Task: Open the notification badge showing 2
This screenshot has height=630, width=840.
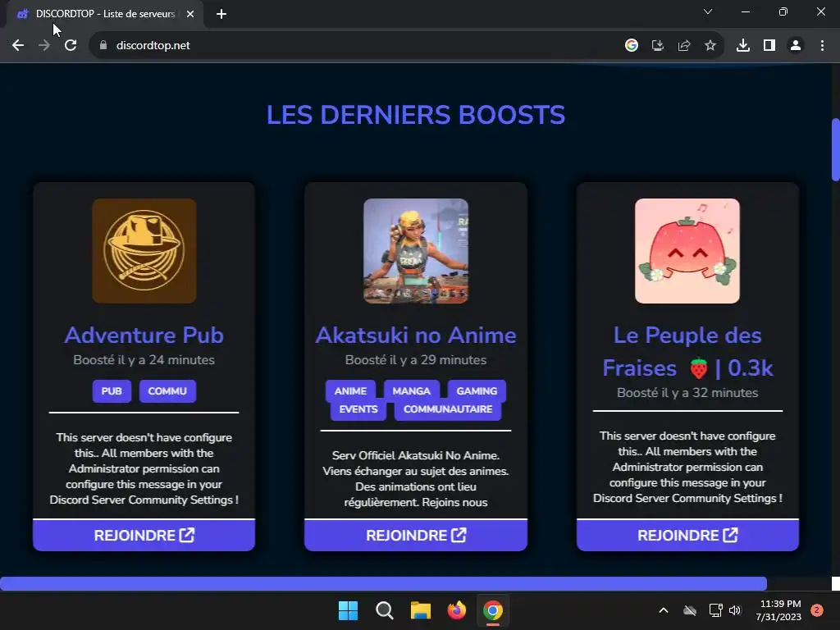Action: point(817,610)
